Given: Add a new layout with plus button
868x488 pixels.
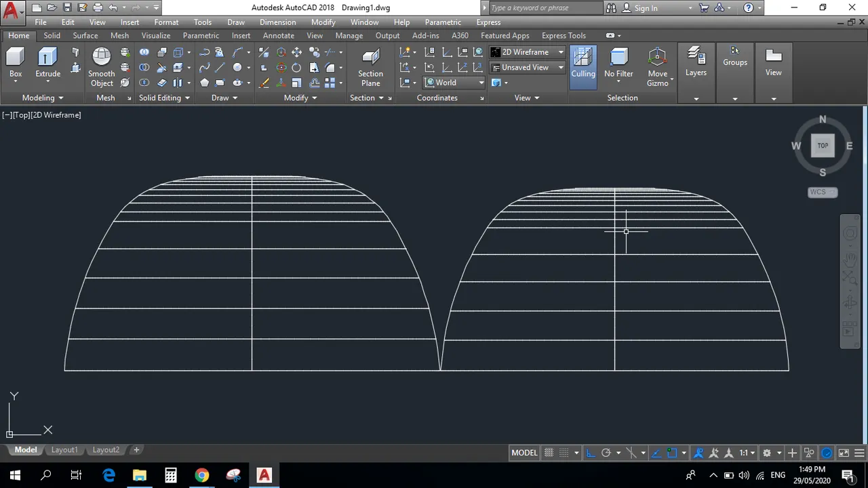Looking at the screenshot, I should pos(136,450).
